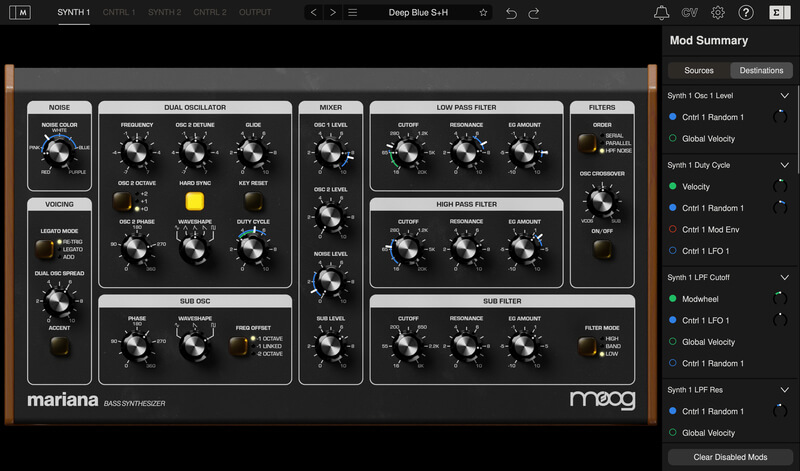The height and width of the screenshot is (471, 800).
Task: Toggle Mod Summary sigma panel icon
Action: (780, 12)
